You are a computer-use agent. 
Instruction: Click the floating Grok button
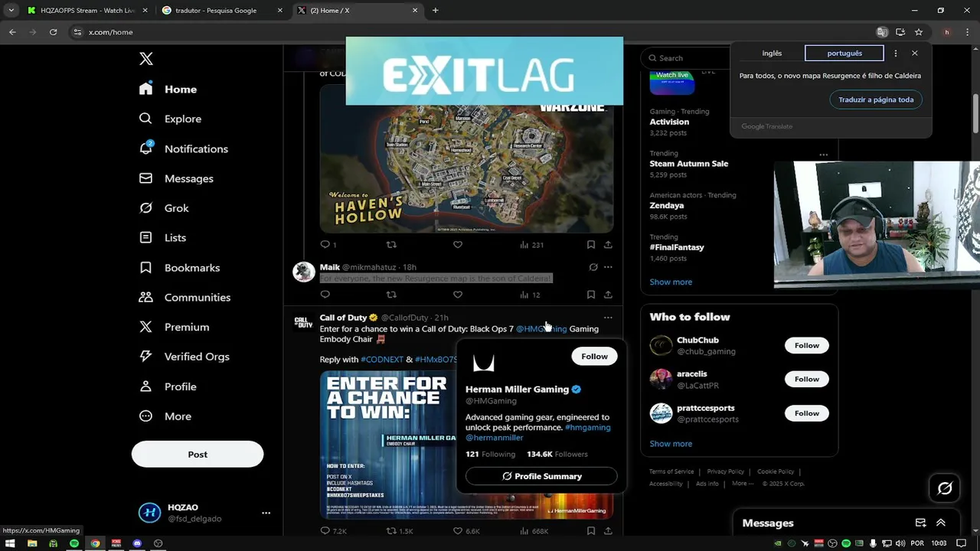(945, 488)
